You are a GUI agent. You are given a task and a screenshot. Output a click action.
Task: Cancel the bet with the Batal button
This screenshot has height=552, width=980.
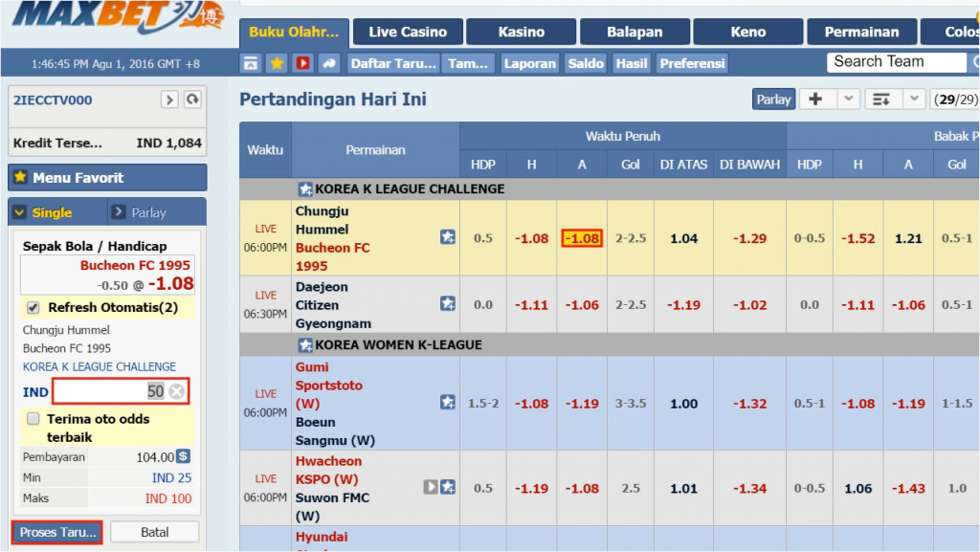pos(155,532)
